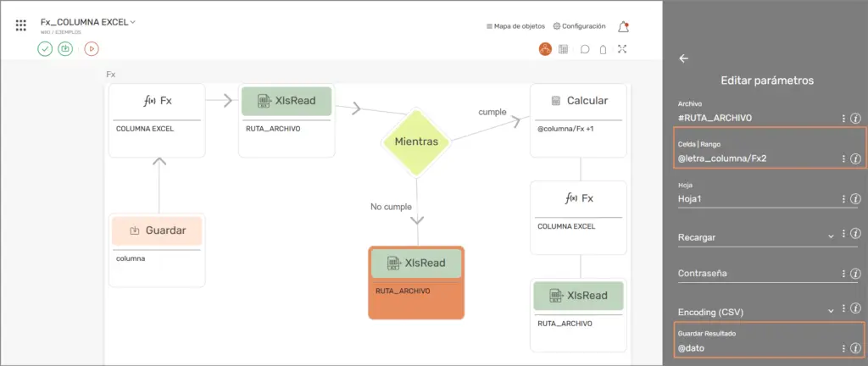Viewport: 868px width, 366px height.
Task: Select the orange Guardar node
Action: click(157, 230)
